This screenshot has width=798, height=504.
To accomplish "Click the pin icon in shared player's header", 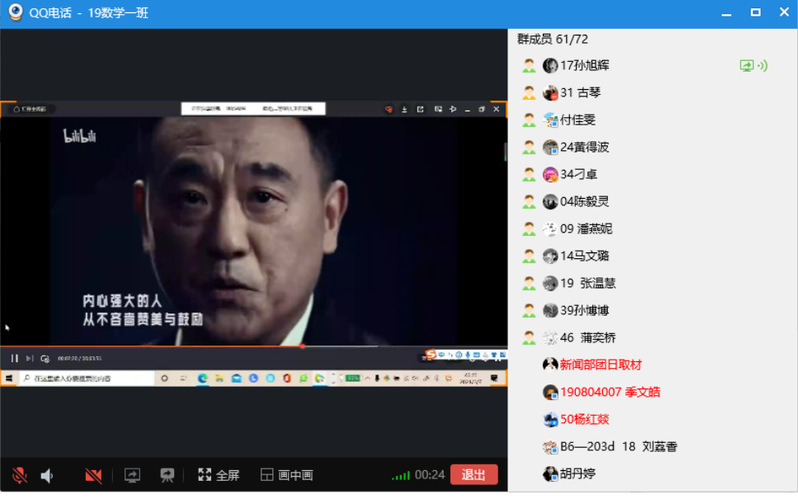I will click(453, 109).
